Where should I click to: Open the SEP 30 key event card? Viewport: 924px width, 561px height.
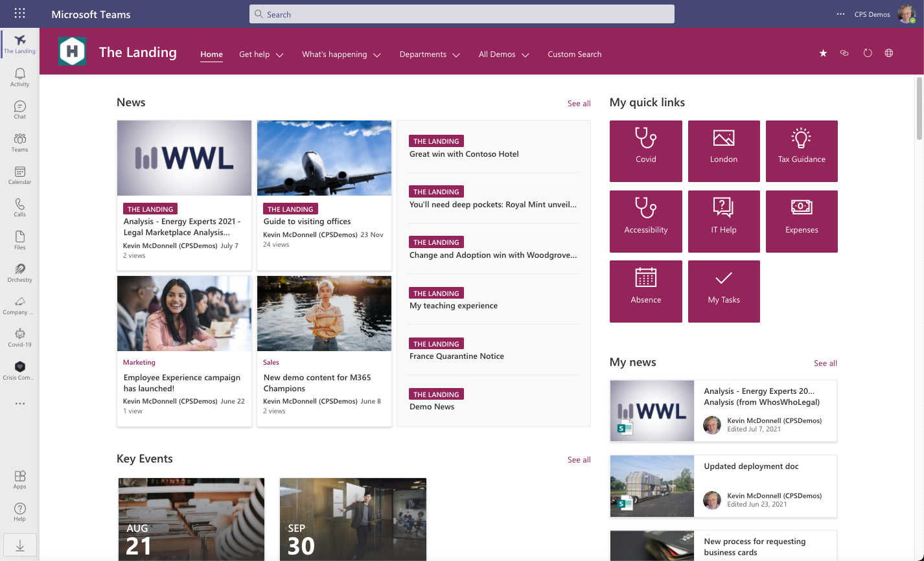tap(353, 520)
